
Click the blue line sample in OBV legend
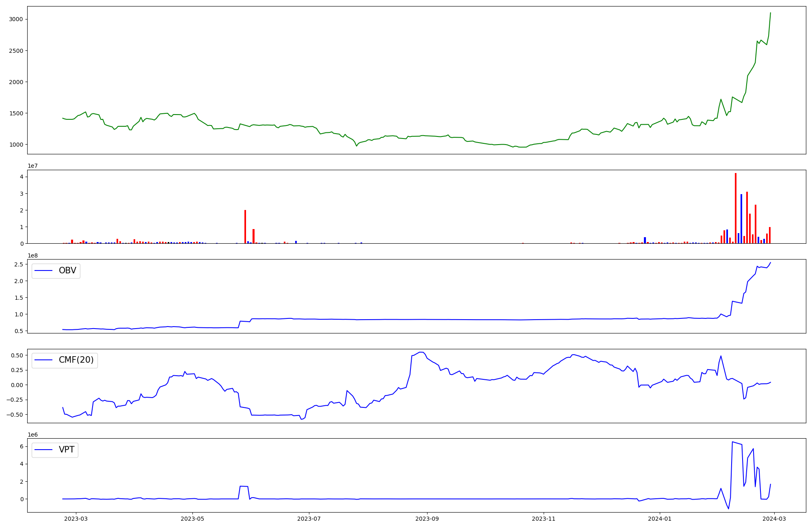[x=44, y=271]
